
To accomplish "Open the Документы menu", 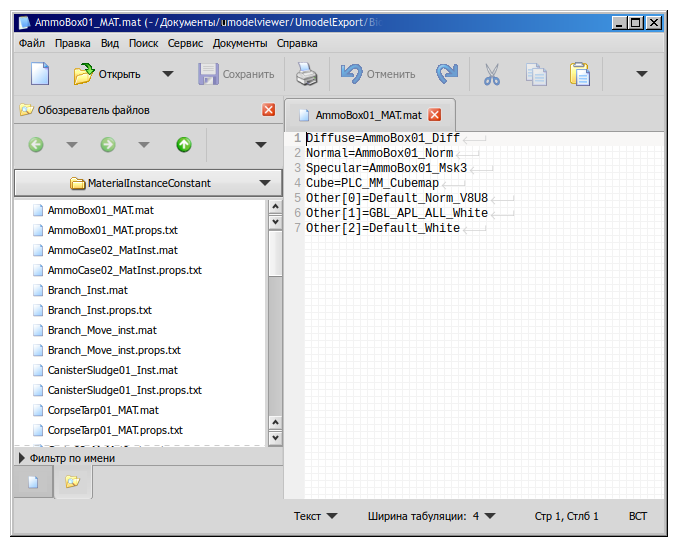I will pos(240,43).
